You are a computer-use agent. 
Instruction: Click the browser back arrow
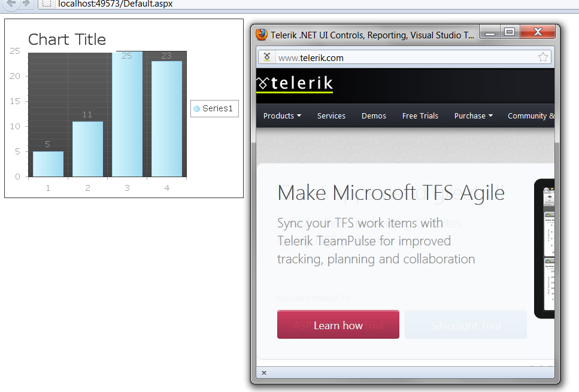pos(11,4)
